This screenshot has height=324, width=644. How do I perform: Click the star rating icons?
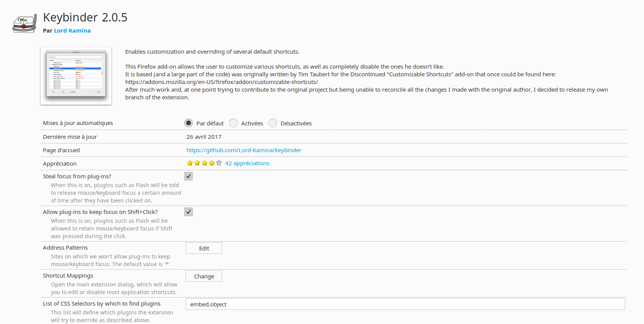point(204,163)
